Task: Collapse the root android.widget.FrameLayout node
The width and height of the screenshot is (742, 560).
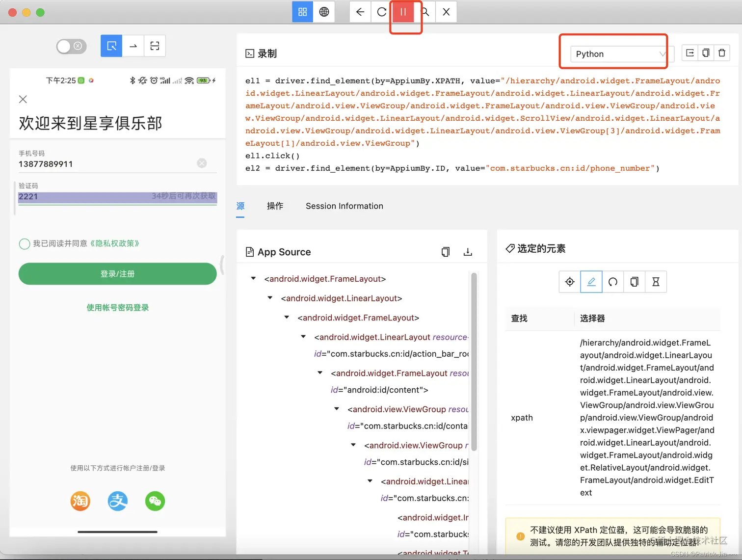Action: tap(254, 278)
